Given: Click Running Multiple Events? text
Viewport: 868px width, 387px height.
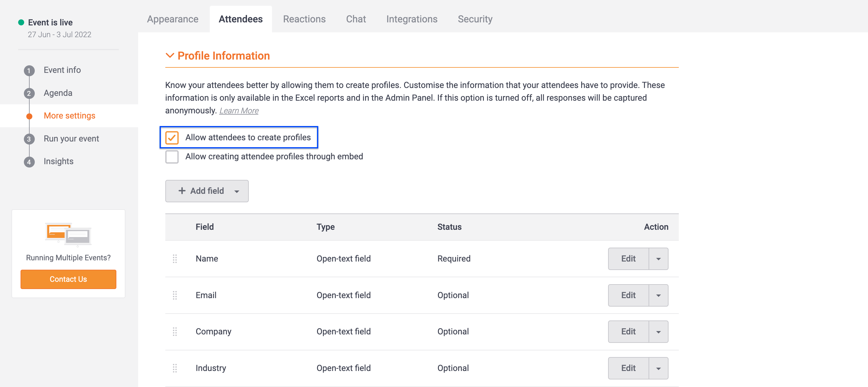Looking at the screenshot, I should pyautogui.click(x=68, y=258).
